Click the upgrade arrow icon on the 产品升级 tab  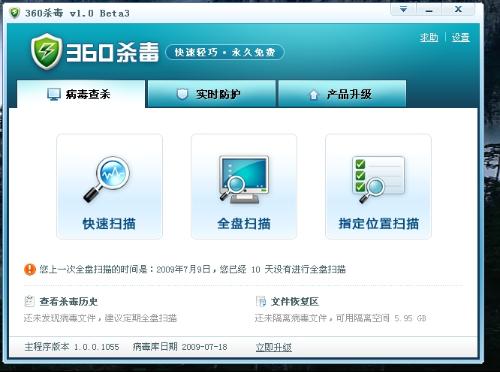[x=313, y=95]
